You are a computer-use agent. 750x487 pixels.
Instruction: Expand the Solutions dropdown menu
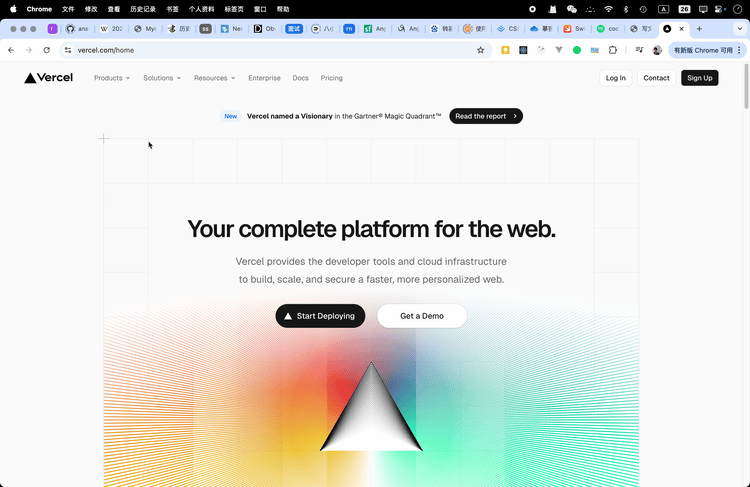click(162, 78)
